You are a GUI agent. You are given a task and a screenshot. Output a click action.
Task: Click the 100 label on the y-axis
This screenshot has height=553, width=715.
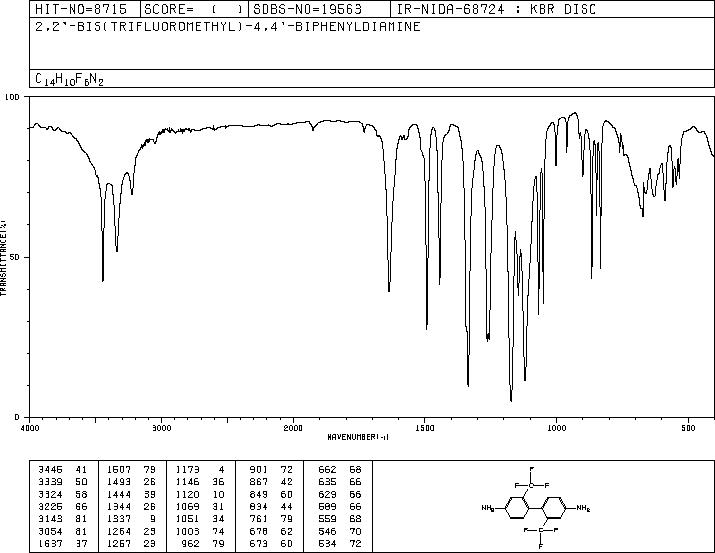(x=13, y=97)
